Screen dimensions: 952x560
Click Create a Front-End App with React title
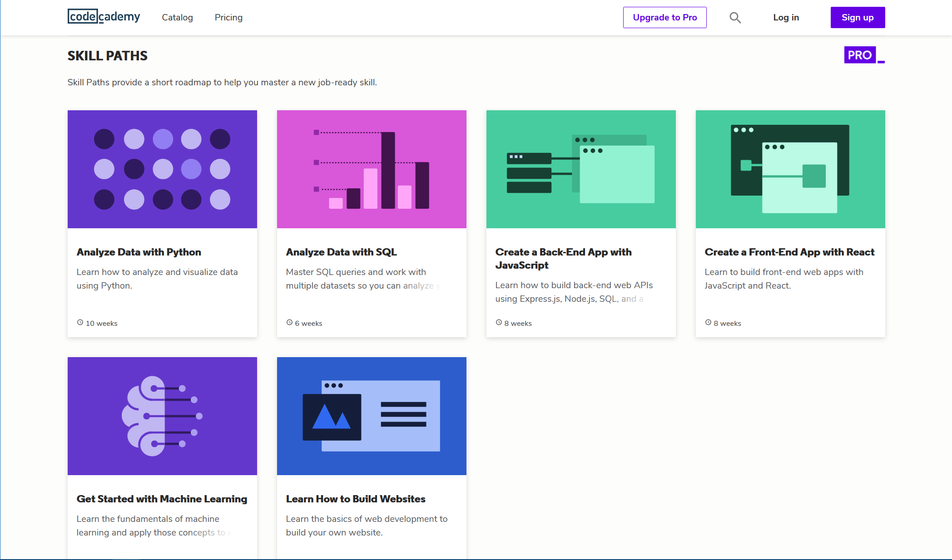pos(789,252)
